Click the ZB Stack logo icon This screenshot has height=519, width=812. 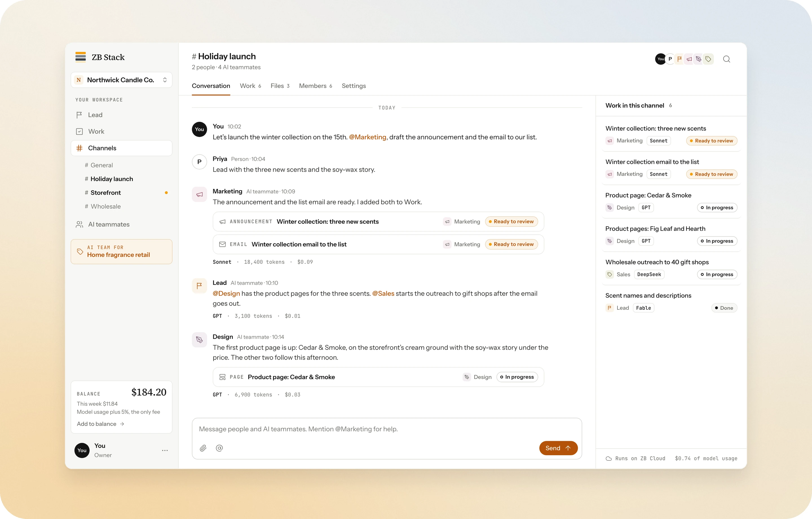click(x=80, y=57)
